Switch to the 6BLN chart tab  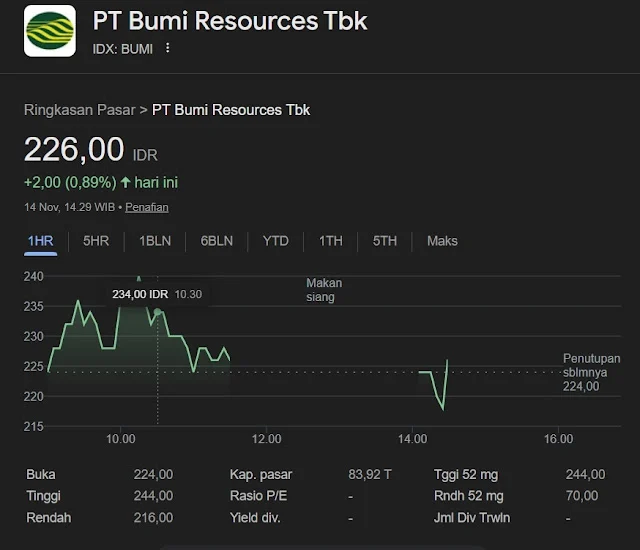217,241
